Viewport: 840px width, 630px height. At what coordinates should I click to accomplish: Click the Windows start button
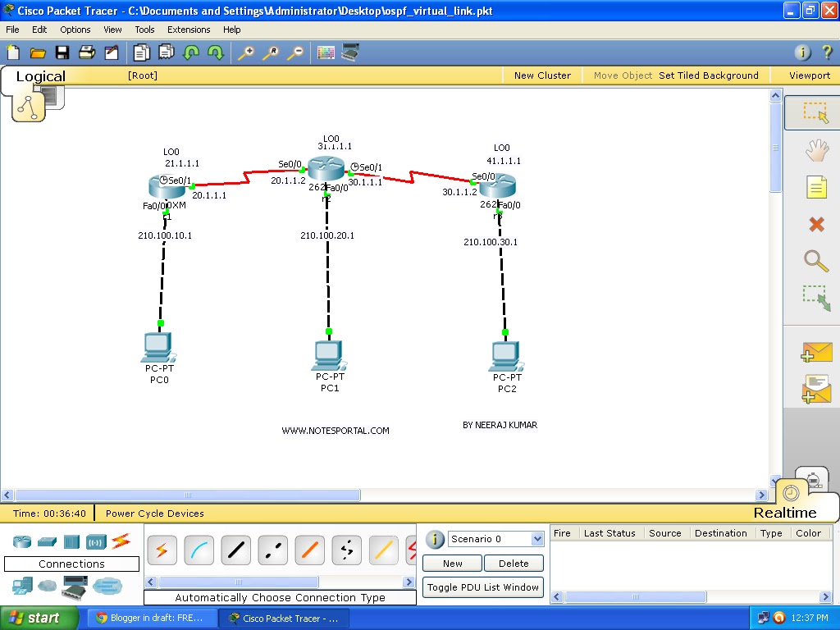click(x=39, y=618)
